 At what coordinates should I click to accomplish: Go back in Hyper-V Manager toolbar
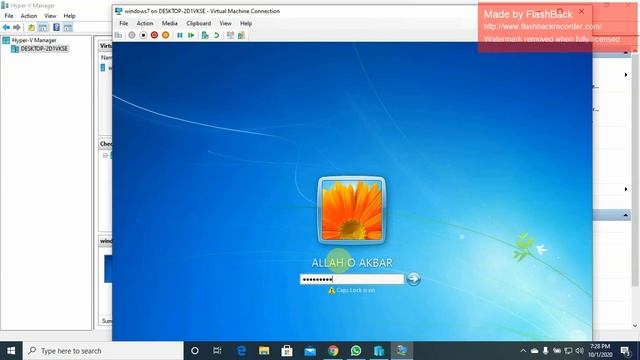coord(6,27)
